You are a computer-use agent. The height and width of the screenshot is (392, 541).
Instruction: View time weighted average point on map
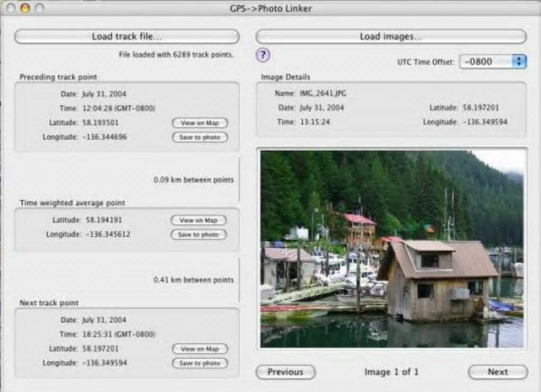(x=199, y=220)
